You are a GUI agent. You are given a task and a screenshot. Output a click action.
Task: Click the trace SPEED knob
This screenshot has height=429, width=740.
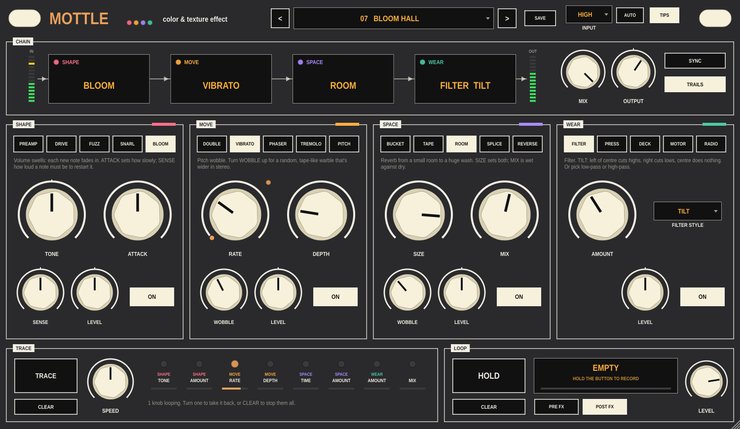[x=110, y=382]
